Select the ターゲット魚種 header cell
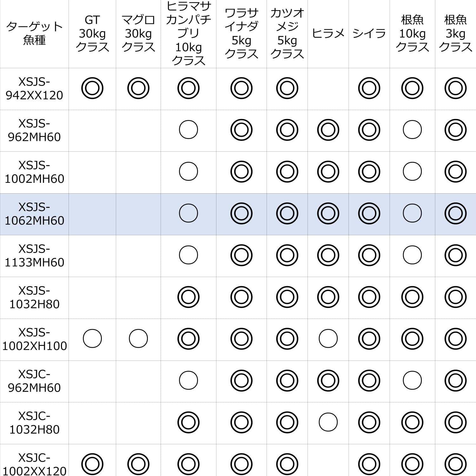This screenshot has height=476, width=476. (x=34, y=33)
